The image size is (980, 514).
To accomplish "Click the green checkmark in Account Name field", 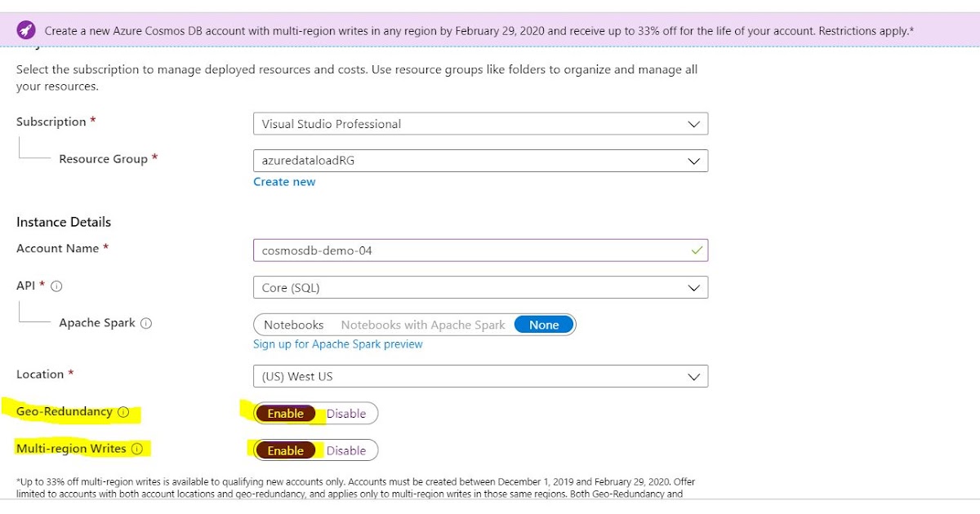I will [697, 250].
